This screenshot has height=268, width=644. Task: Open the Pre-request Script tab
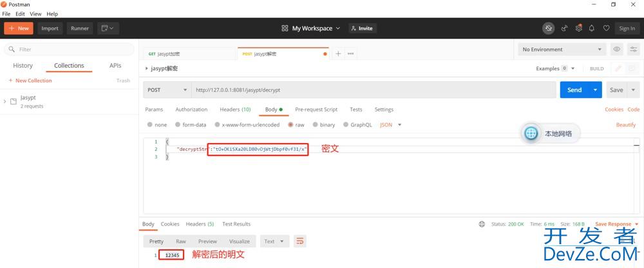coord(316,110)
